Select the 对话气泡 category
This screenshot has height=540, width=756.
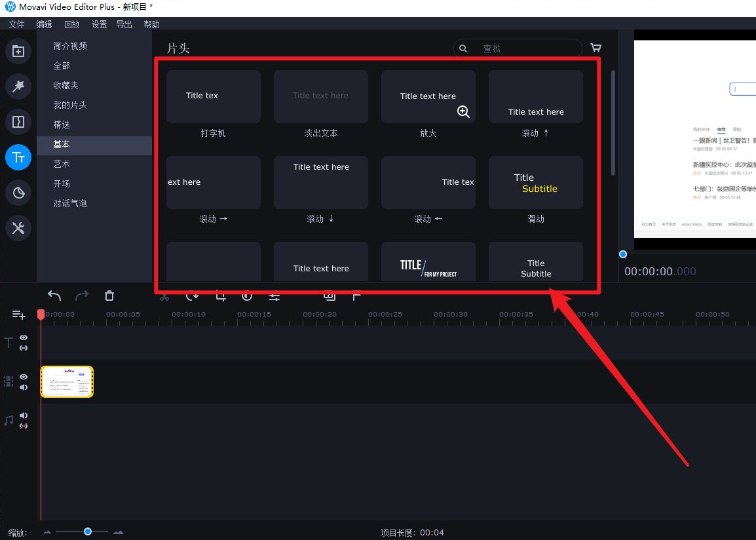click(94, 204)
